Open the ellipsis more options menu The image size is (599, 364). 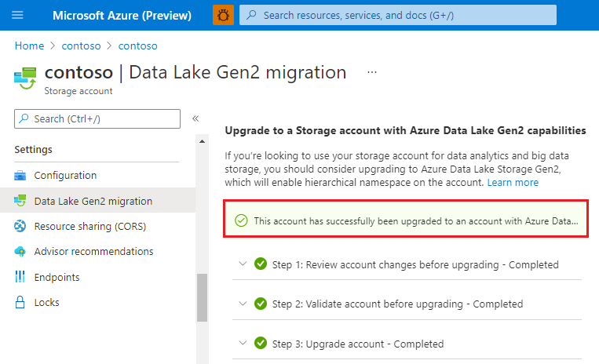(x=372, y=72)
